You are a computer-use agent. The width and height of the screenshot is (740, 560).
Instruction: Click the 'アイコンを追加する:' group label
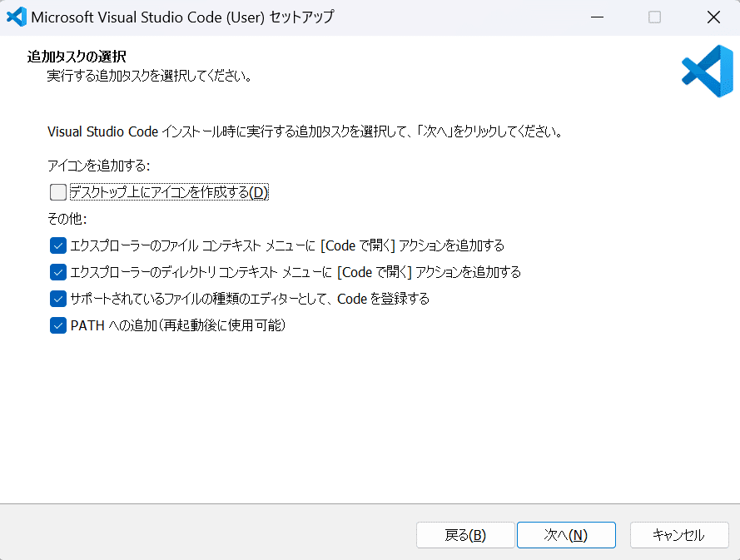[x=99, y=165]
